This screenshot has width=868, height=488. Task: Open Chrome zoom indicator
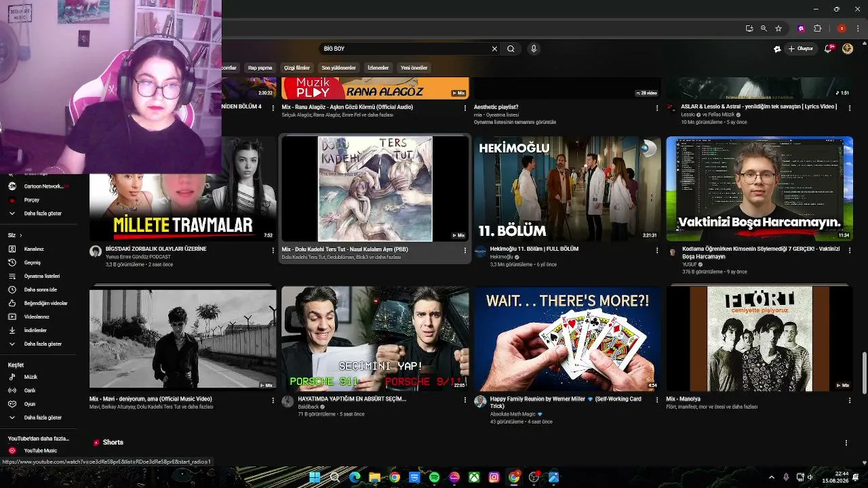pyautogui.click(x=764, y=28)
